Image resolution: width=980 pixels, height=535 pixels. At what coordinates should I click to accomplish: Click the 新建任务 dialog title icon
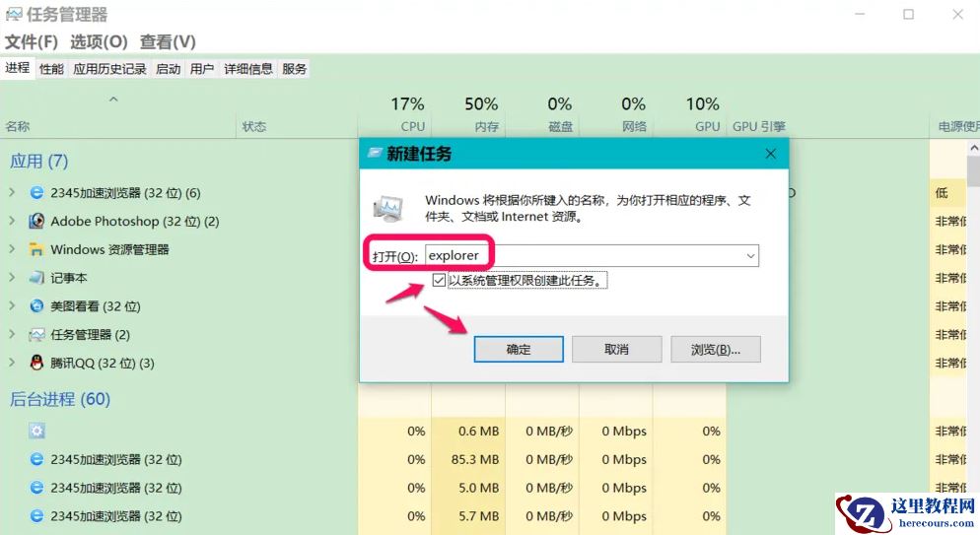[375, 153]
